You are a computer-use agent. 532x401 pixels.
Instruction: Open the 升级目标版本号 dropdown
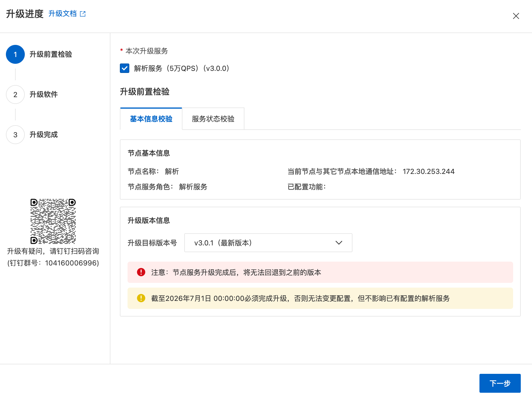(268, 243)
